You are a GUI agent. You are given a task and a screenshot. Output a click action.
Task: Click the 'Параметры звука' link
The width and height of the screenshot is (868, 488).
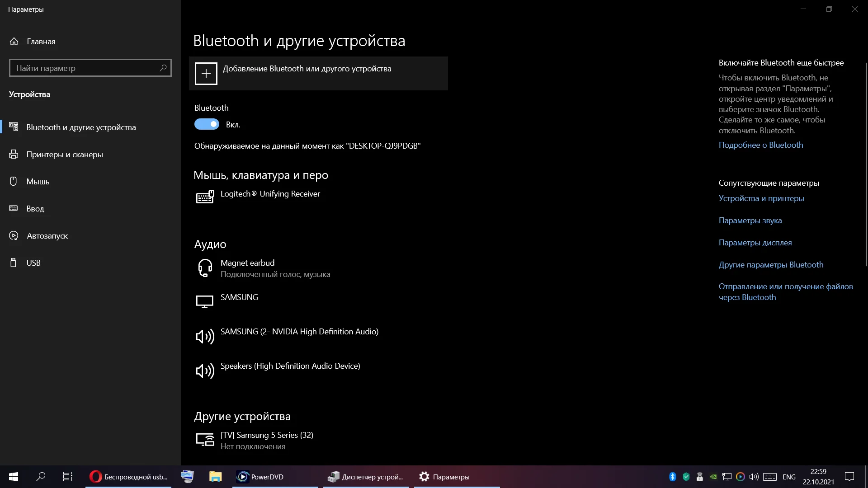(750, 221)
